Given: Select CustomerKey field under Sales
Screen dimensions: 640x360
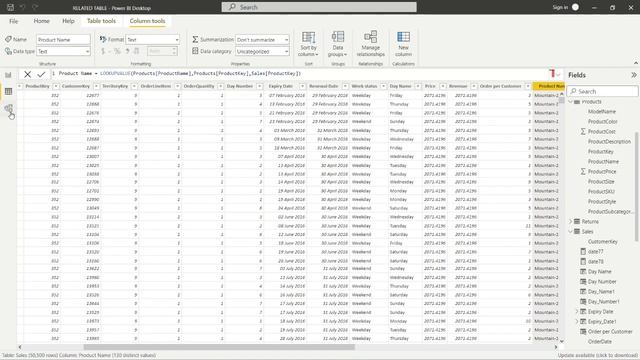Looking at the screenshot, I should tap(602, 242).
